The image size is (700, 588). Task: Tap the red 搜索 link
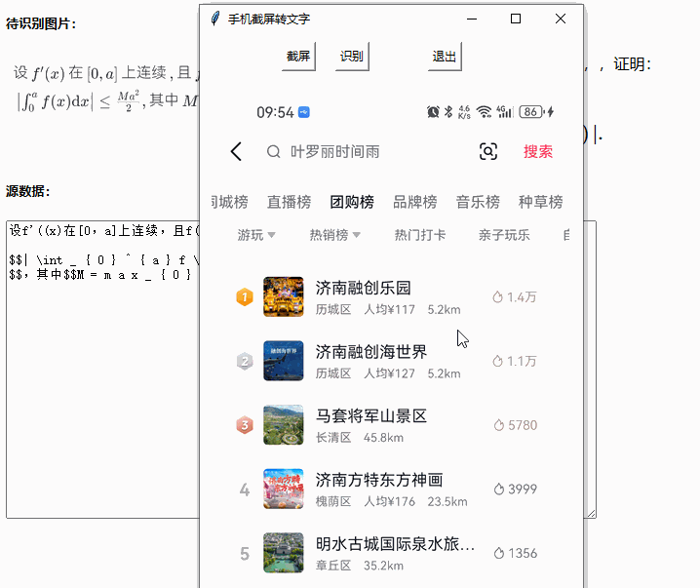click(x=538, y=152)
